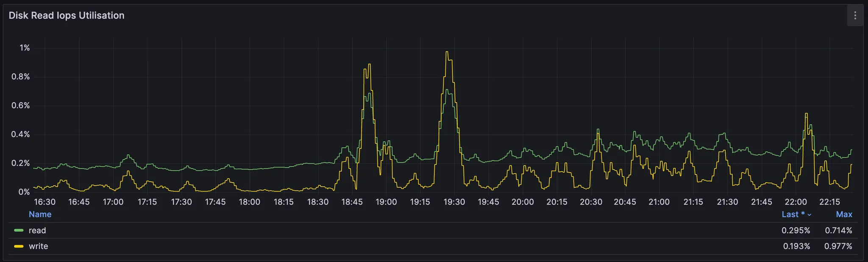Viewport: 868px width, 262px height.
Task: Sort legend by the Last * column
Action: (796, 215)
